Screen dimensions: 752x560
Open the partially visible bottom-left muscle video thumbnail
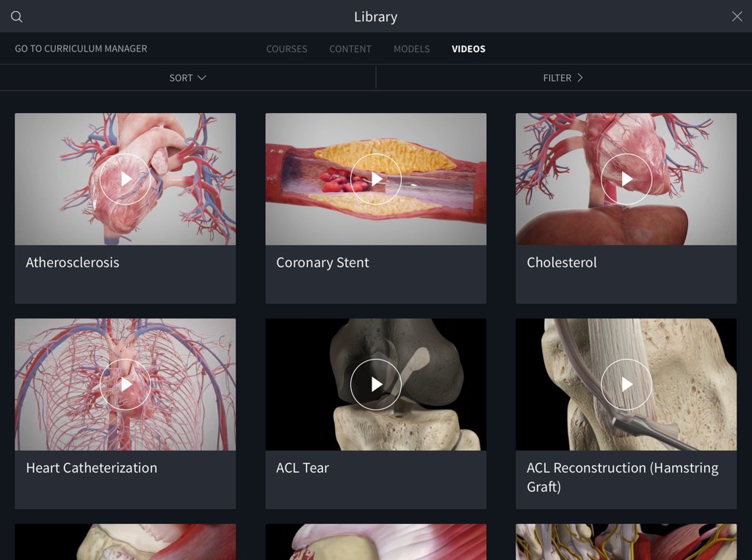coord(125,542)
